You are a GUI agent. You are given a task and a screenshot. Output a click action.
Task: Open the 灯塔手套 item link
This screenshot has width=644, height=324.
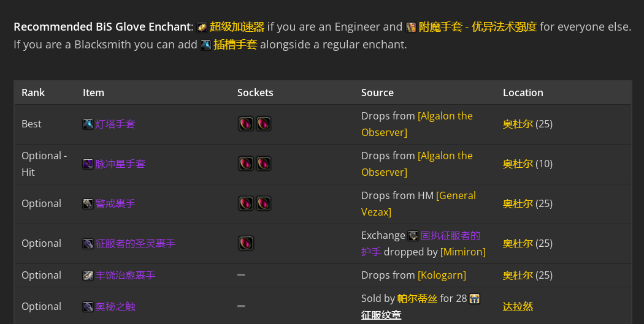tap(115, 124)
